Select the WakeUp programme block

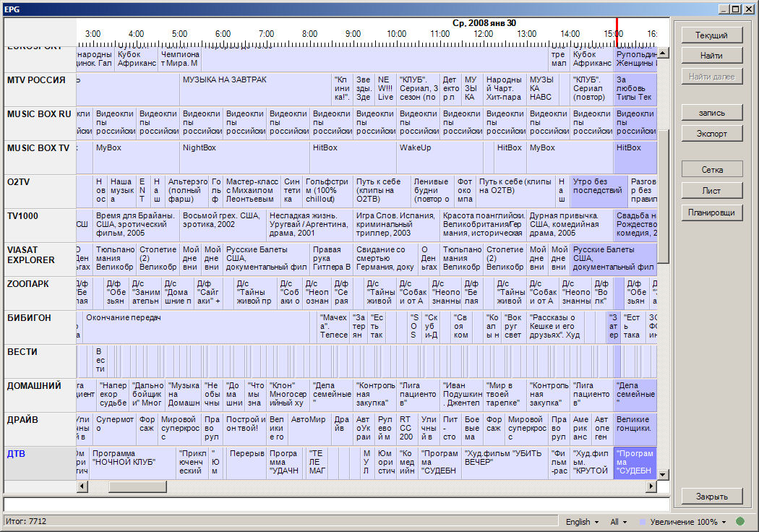(x=439, y=158)
